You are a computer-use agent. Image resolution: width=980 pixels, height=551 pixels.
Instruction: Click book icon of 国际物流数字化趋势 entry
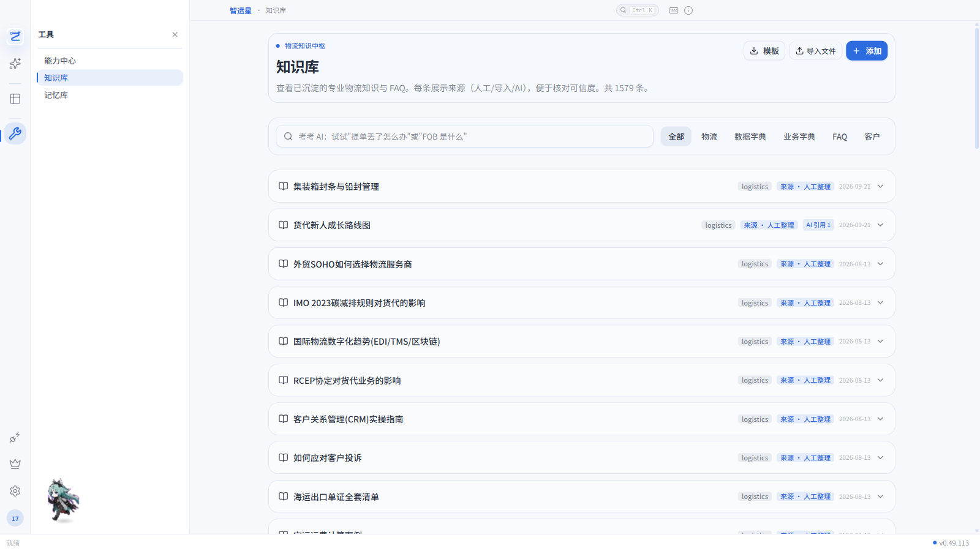pyautogui.click(x=284, y=341)
